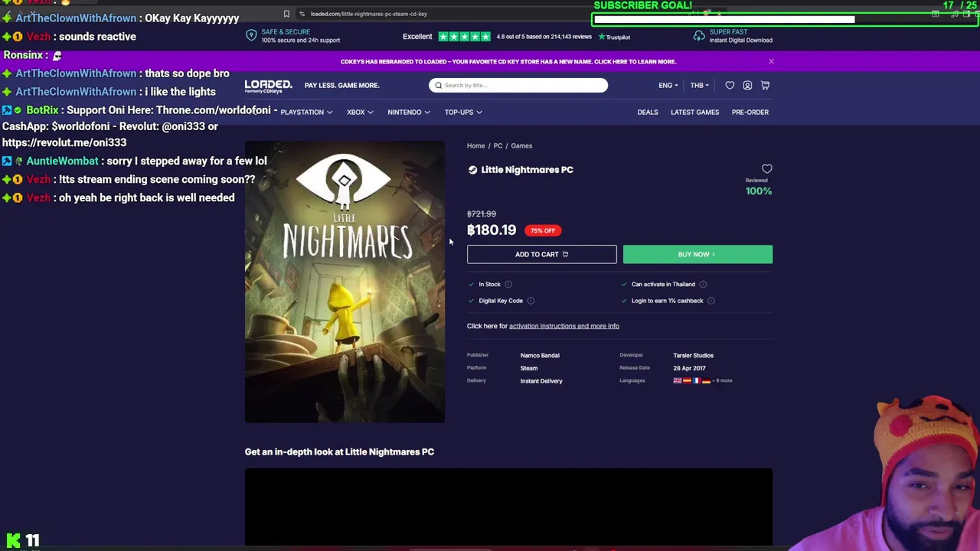Click the 75% OFF badge
Screen dimensions: 980x551
[x=543, y=230]
